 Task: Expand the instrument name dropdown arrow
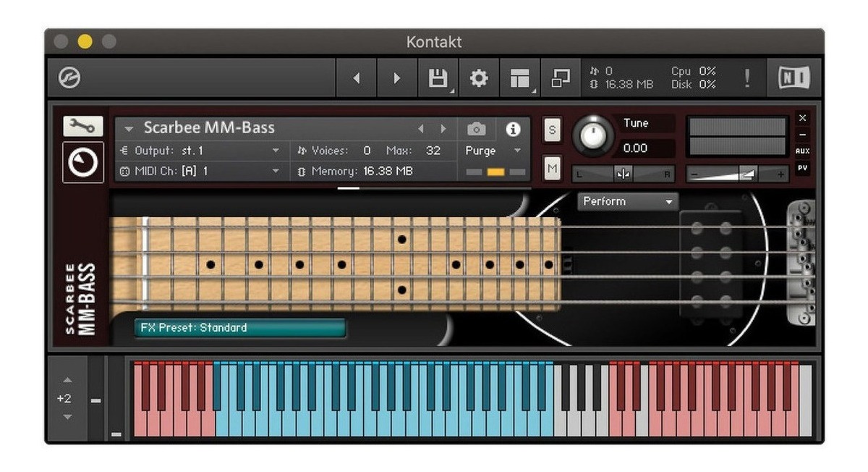129,129
